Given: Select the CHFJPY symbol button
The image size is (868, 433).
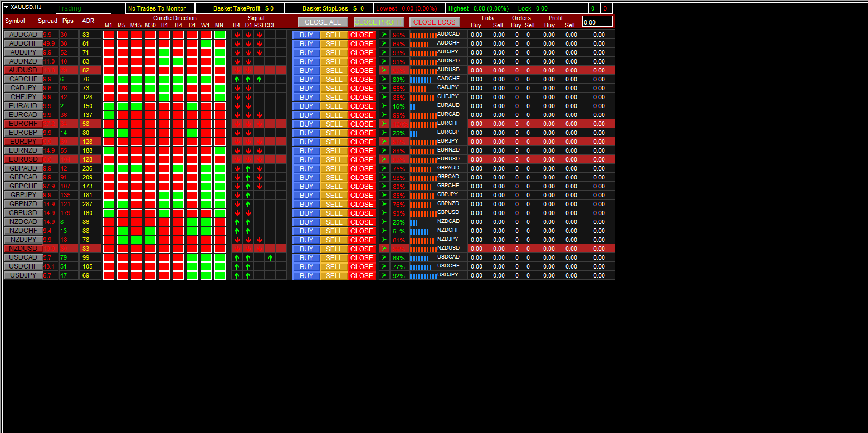Looking at the screenshot, I should pyautogui.click(x=23, y=97).
